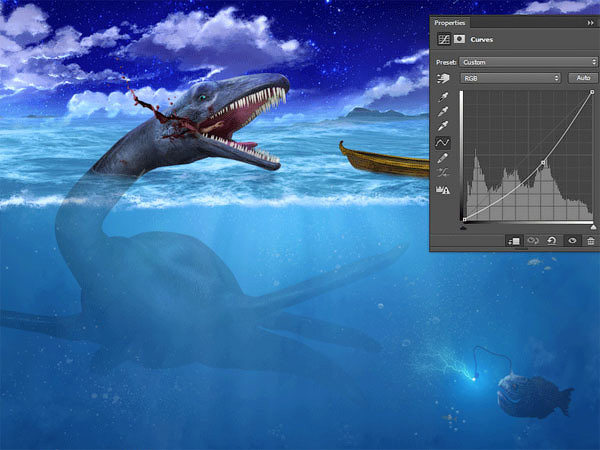Toggle clip adjustment to layer below

coord(514,241)
